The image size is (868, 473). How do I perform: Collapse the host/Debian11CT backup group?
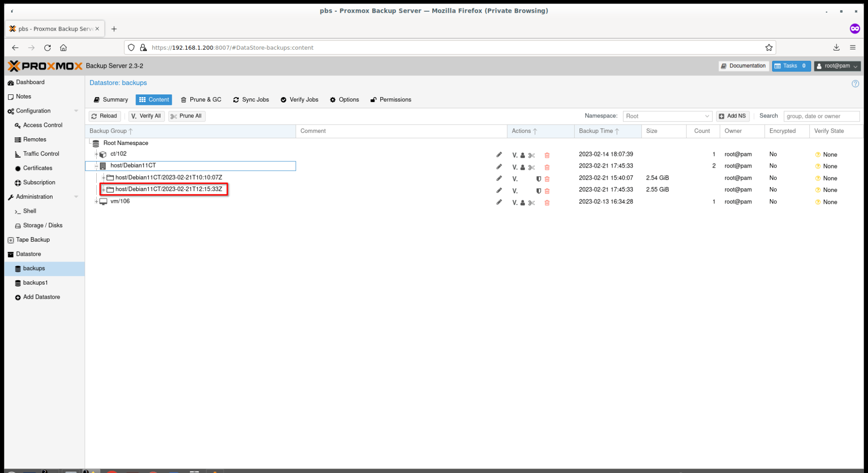[x=97, y=166]
